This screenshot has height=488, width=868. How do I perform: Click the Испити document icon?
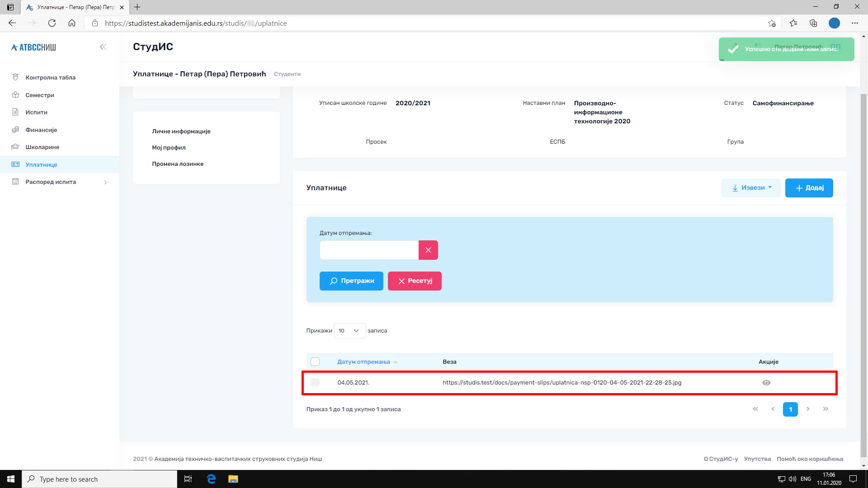15,112
